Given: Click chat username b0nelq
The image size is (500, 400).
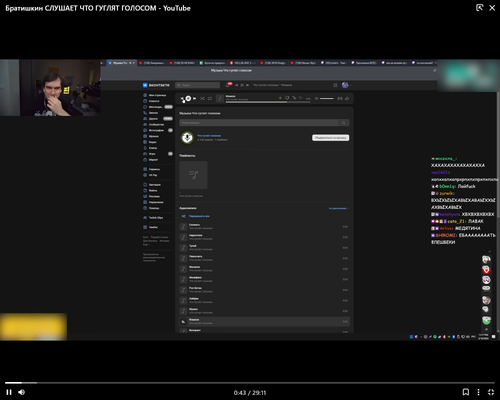Looking at the screenshot, I should coord(447,186).
